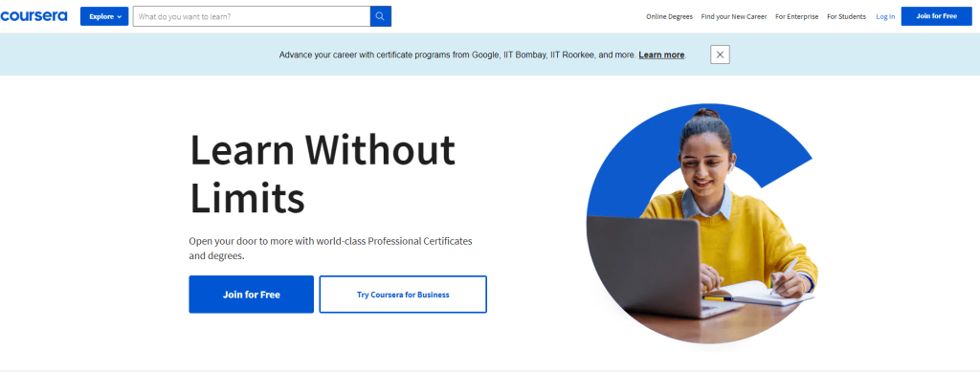Viewport: 980px width, 372px height.
Task: Click the Log In link
Action: pyautogui.click(x=885, y=17)
